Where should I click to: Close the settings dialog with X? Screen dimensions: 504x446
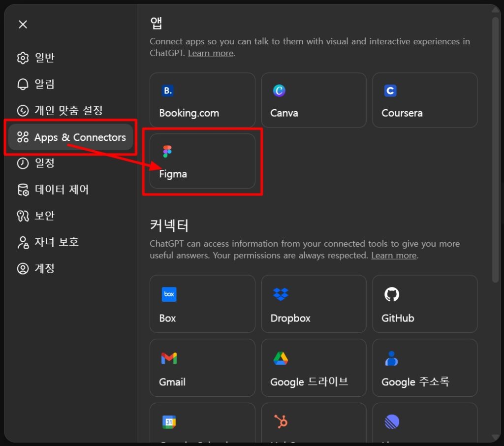tap(23, 25)
